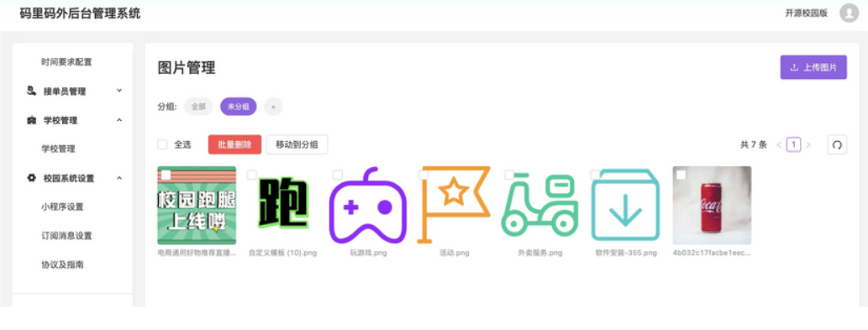Screen dimensions: 868x330
Task: Collapse 校园系统设置 section chevron
Action: 119,178
